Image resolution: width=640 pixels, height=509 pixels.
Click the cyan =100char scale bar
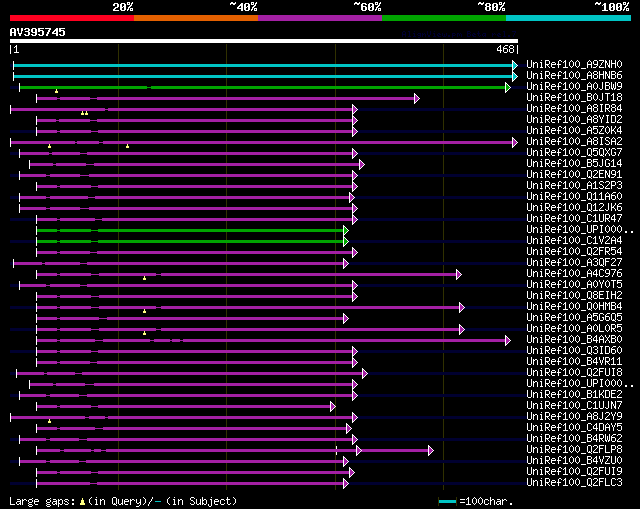447,501
